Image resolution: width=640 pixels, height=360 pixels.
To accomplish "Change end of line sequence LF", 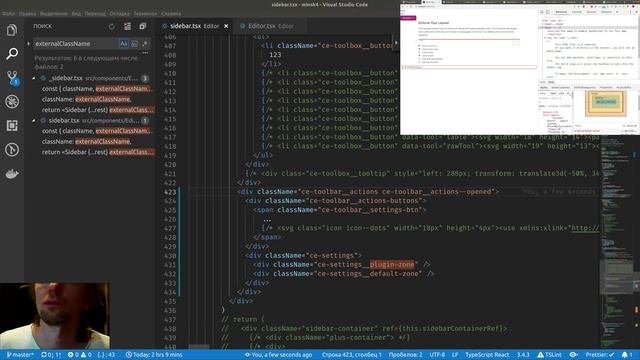I will (x=455, y=355).
